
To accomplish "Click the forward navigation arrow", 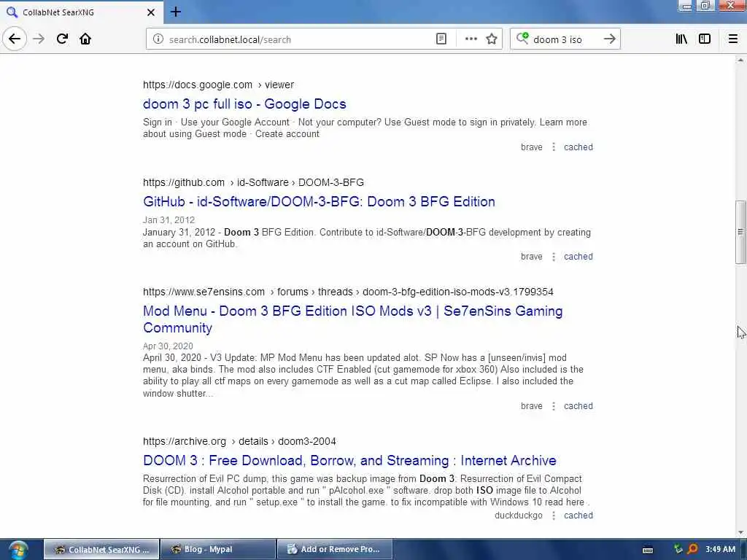I will coord(39,39).
